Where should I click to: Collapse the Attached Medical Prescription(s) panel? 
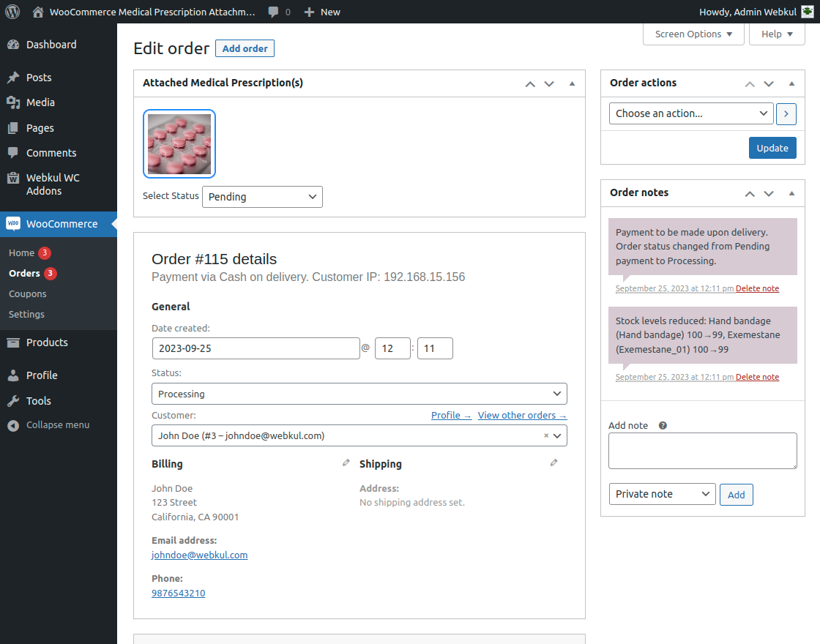pyautogui.click(x=572, y=83)
